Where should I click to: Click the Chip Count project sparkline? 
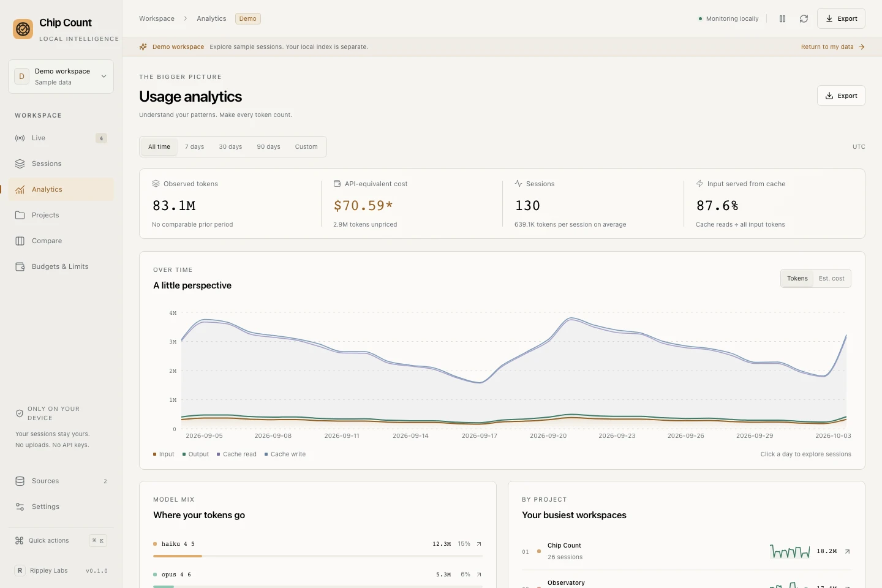click(790, 551)
